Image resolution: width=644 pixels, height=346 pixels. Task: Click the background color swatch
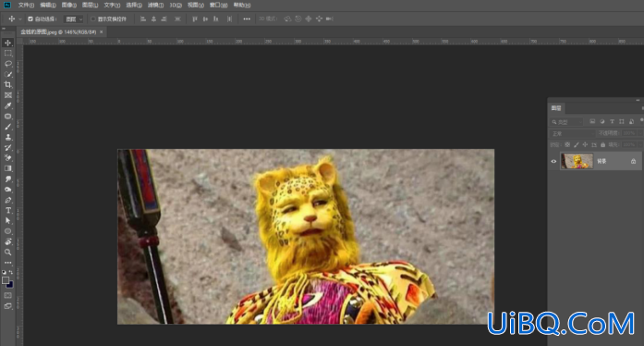pos(10,285)
